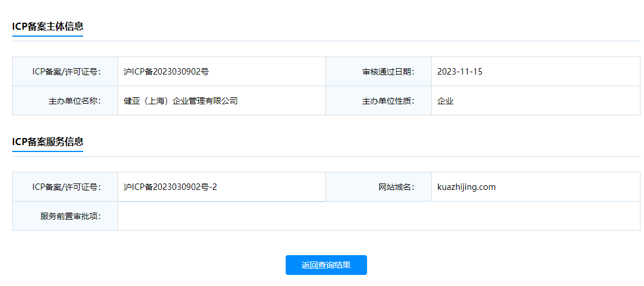Click the 审核通过日期 label cell

tap(378, 72)
